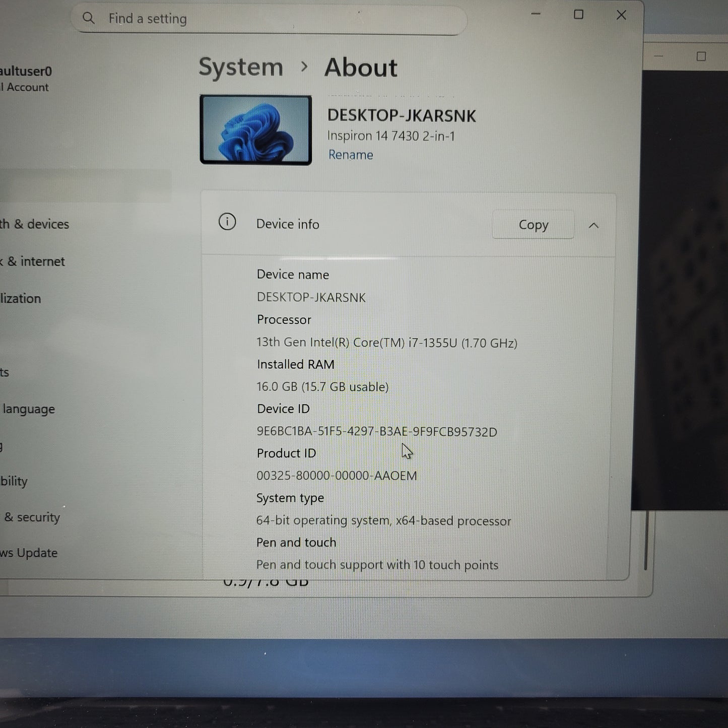Click the info circle icon beside Device info
728x728 pixels.
pos(227,222)
